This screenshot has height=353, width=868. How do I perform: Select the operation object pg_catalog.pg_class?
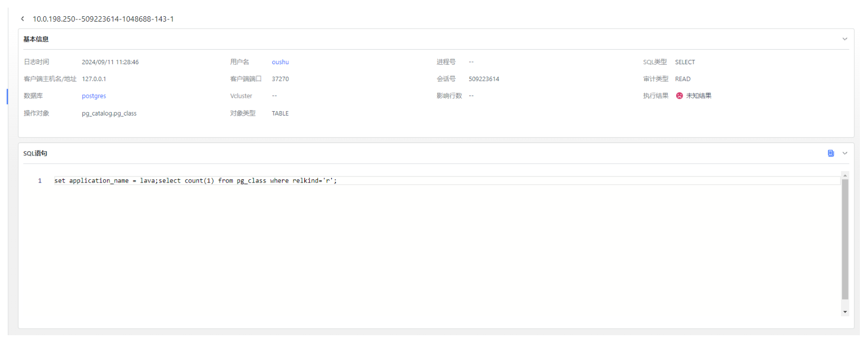coord(109,113)
